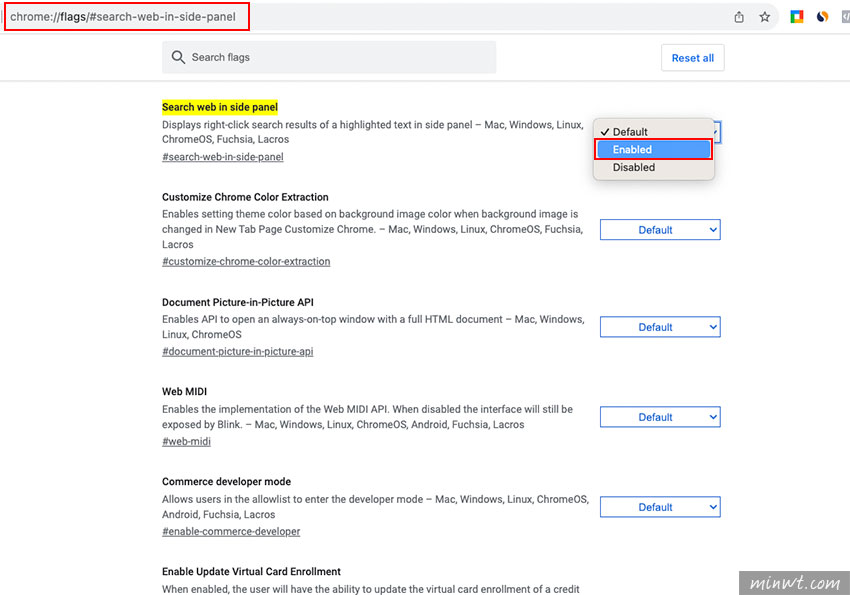Click the magnifier icon in Search flags
850x595 pixels.
[178, 57]
